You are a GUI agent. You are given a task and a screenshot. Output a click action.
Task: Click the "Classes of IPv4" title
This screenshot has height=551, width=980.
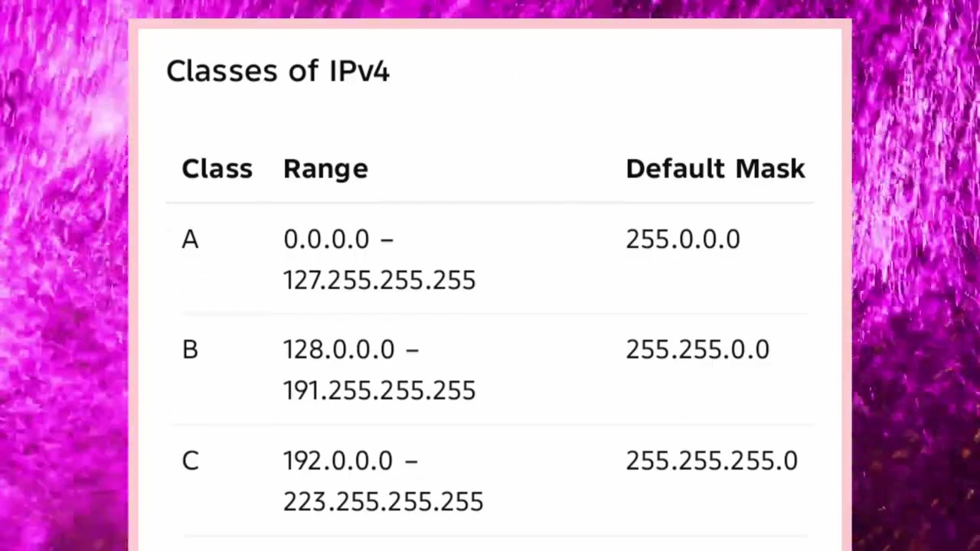pos(278,71)
